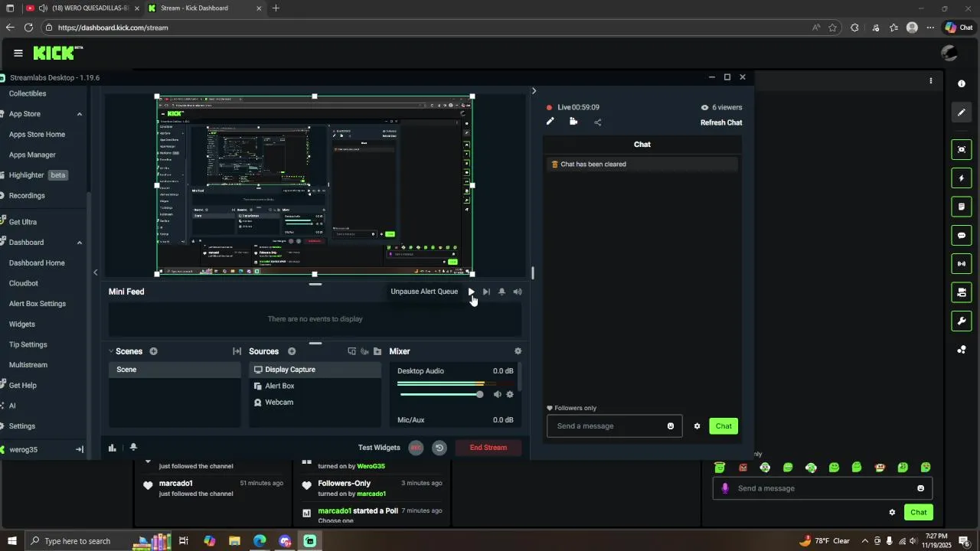This screenshot has height=551, width=980.
Task: Go to Recordings
Action: point(27,196)
